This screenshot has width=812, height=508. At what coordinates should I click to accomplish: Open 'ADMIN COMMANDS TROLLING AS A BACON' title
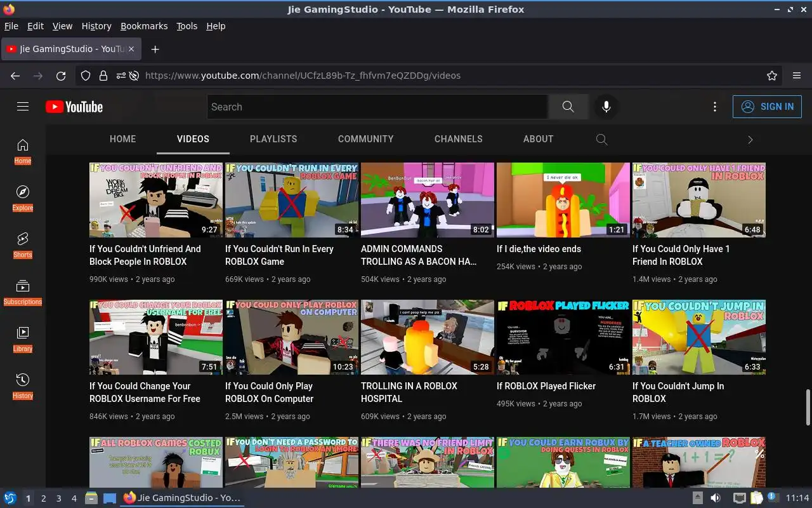pos(419,255)
